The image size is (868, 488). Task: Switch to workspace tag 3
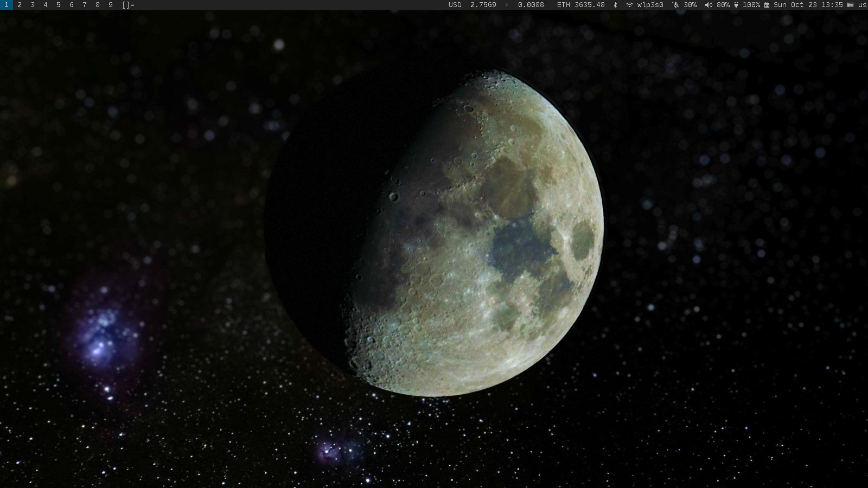click(33, 5)
